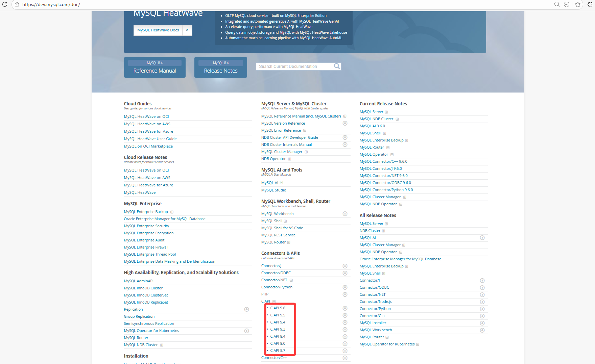
Task: Open MySQL Connector/Python 9.6.0 release notes
Action: click(386, 190)
